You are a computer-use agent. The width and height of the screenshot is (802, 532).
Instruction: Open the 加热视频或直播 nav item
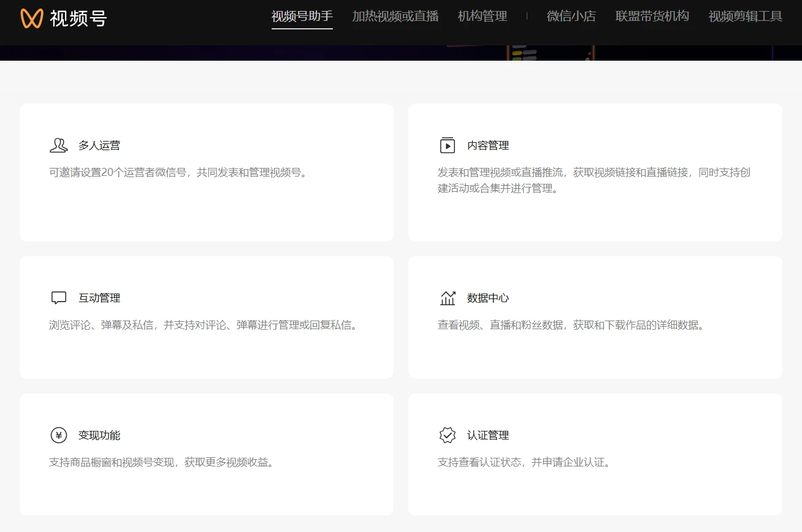pyautogui.click(x=395, y=17)
